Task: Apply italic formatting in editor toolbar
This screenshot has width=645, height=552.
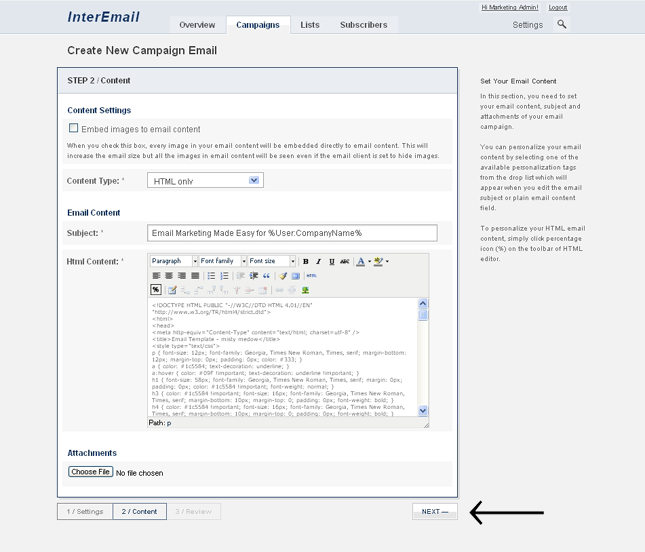Action: (319, 261)
